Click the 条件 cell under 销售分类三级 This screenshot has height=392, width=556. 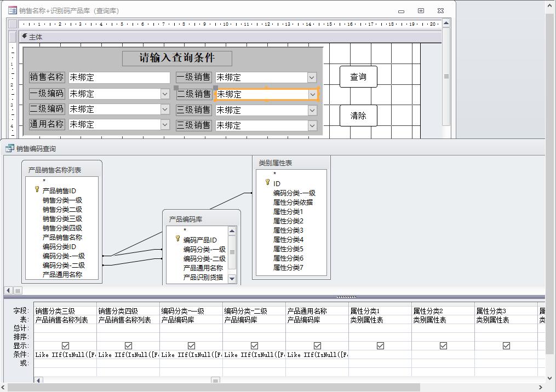[65, 354]
